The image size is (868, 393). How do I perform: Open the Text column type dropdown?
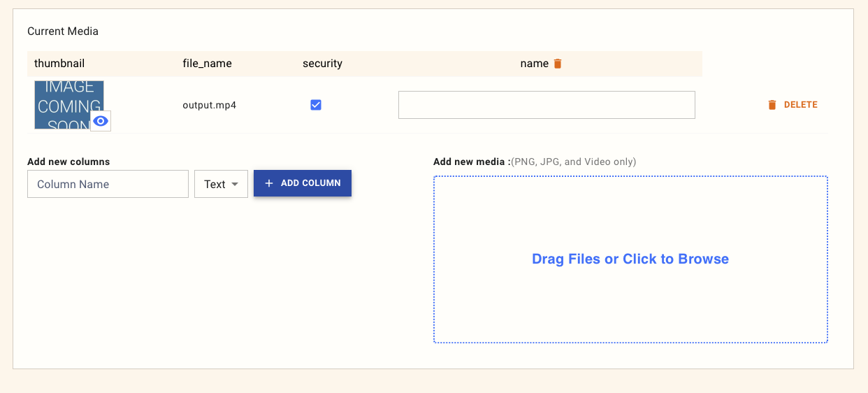[x=221, y=185]
